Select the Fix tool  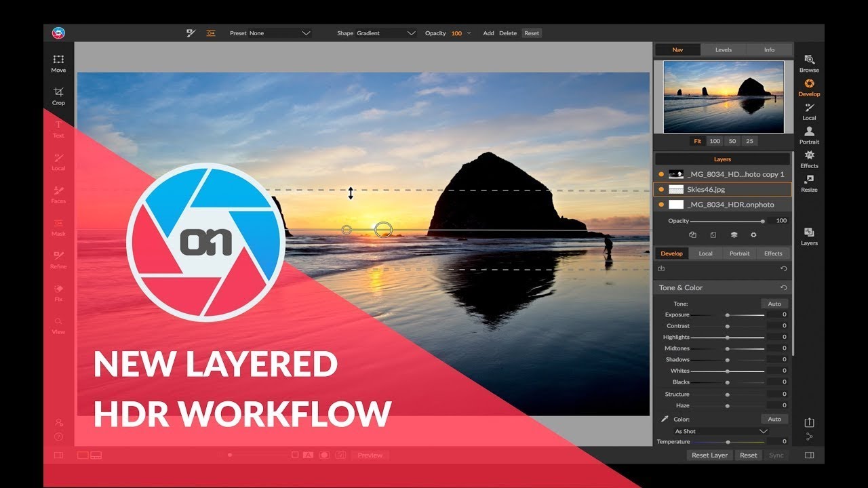(x=58, y=293)
